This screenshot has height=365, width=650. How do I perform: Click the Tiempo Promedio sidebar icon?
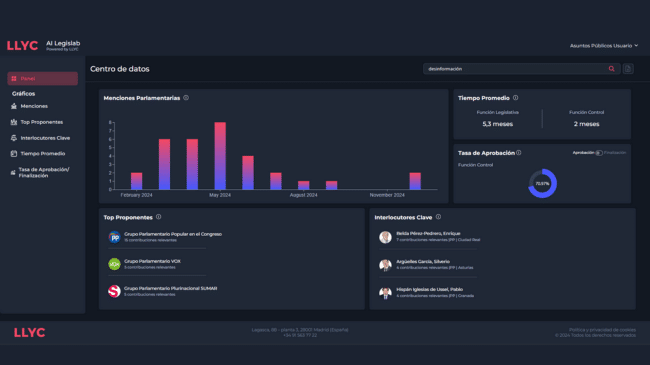click(x=14, y=153)
